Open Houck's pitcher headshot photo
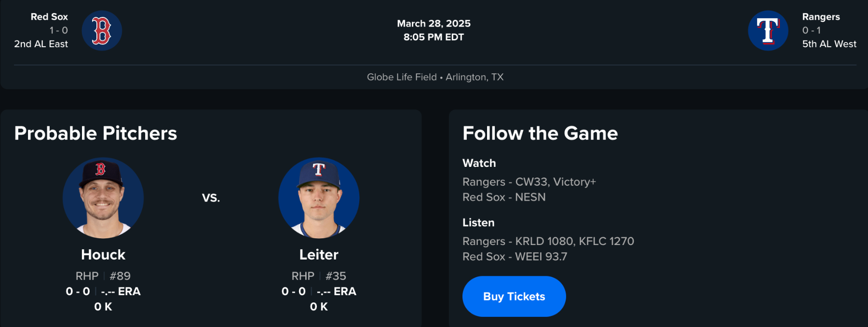Viewport: 868px width, 327px height. point(103,198)
